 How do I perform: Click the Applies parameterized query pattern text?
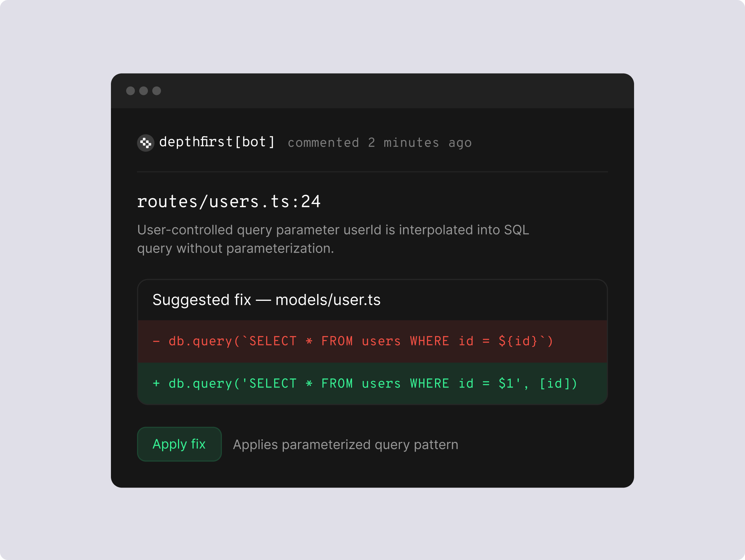point(345,444)
